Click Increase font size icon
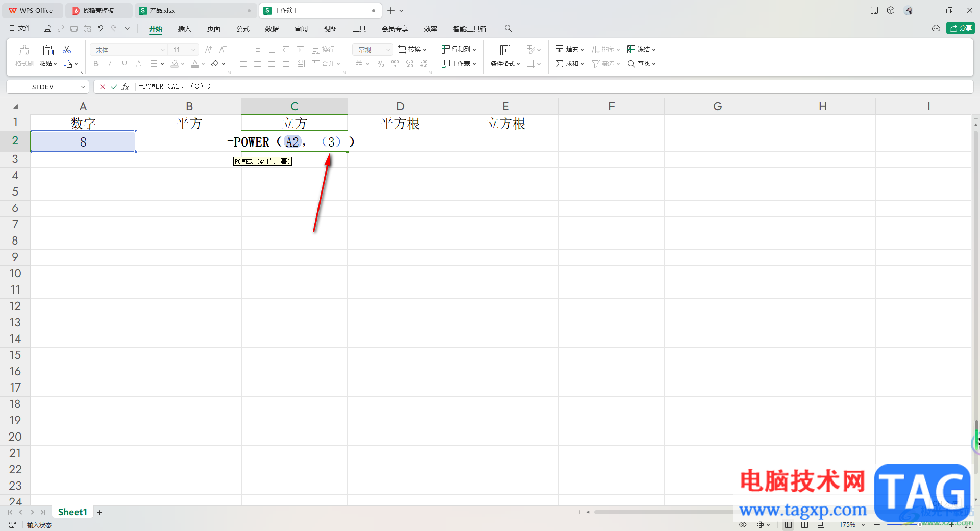Viewport: 980px width, 531px height. pyautogui.click(x=208, y=50)
